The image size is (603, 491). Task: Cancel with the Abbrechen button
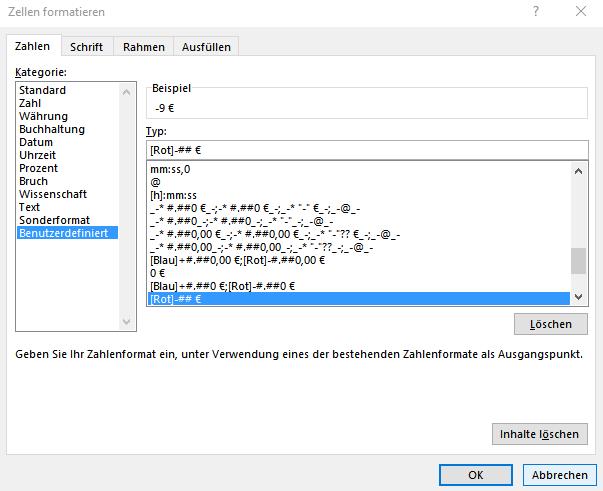tap(560, 475)
